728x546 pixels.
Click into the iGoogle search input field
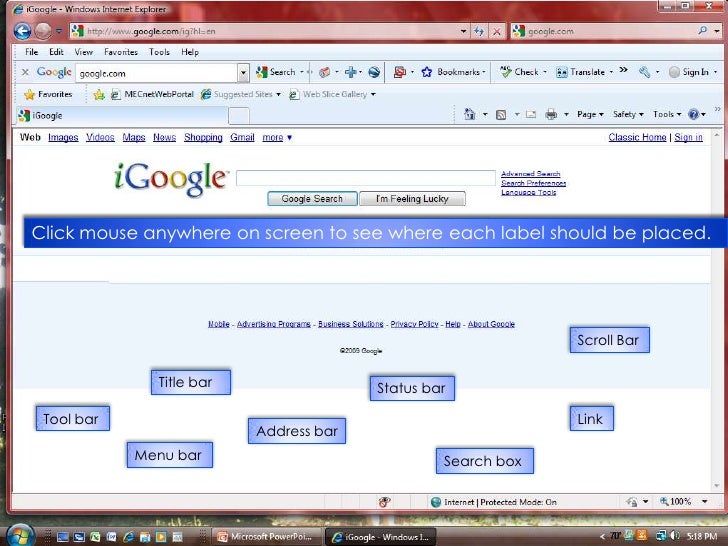(x=366, y=178)
